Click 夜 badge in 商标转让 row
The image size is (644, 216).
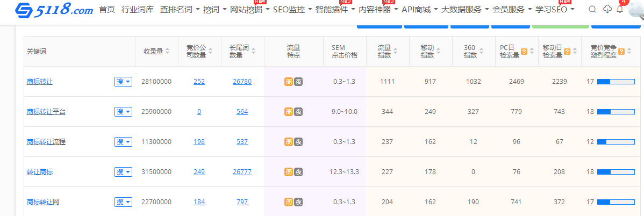coord(298,82)
